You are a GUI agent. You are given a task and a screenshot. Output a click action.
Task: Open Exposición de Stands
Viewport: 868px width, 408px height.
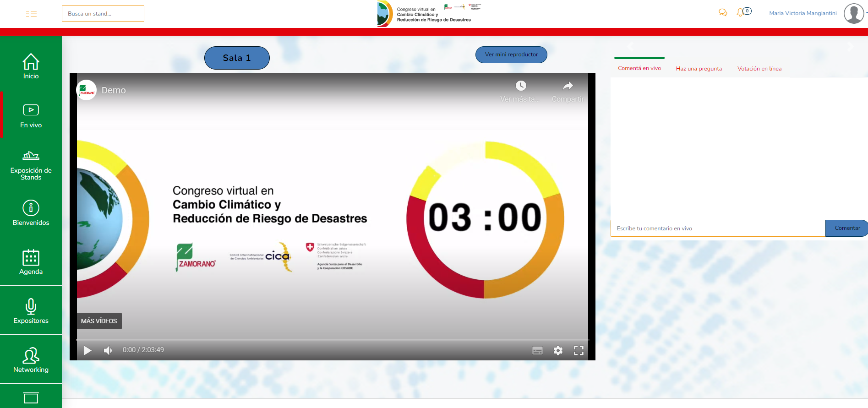(31, 163)
